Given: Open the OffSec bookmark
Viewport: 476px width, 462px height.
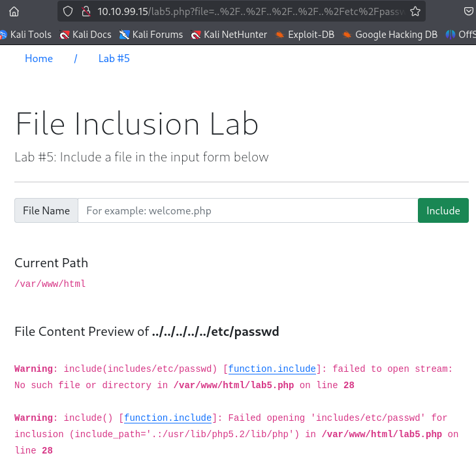Looking at the screenshot, I should 460,35.
